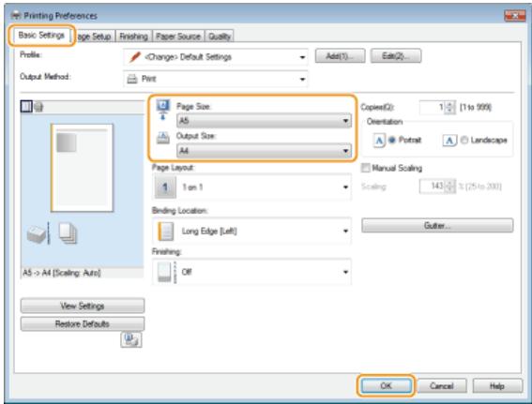Expand the Binding Location dropdown
The height and width of the screenshot is (404, 532).
point(251,232)
